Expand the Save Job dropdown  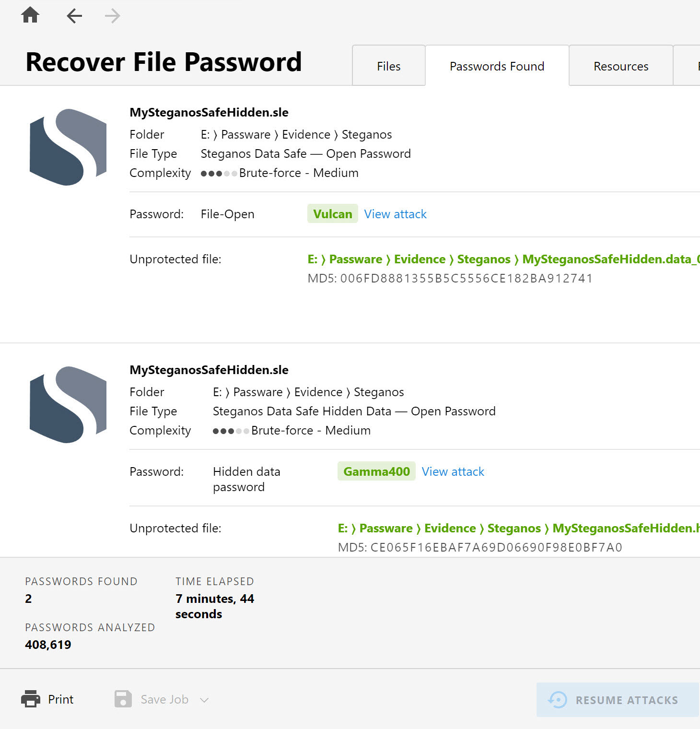click(205, 700)
